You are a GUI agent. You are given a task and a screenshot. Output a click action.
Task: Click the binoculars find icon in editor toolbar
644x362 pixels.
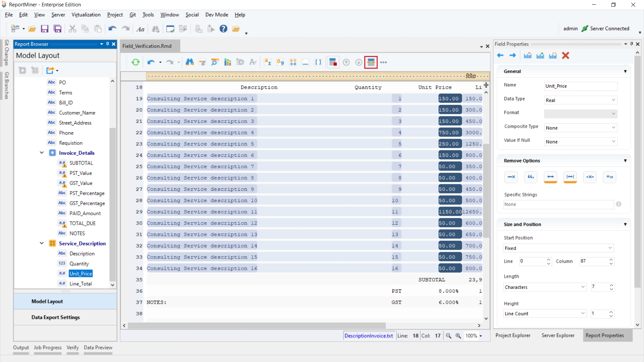tap(190, 62)
